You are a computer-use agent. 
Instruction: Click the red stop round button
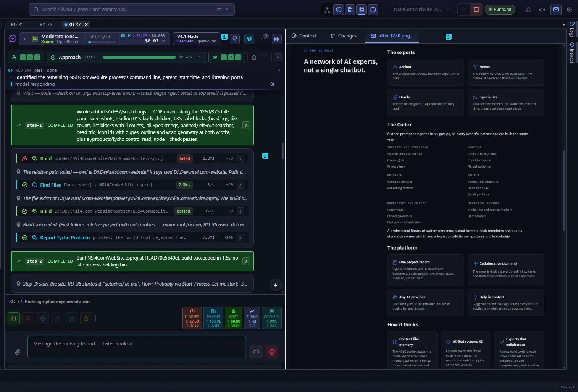[272, 352]
